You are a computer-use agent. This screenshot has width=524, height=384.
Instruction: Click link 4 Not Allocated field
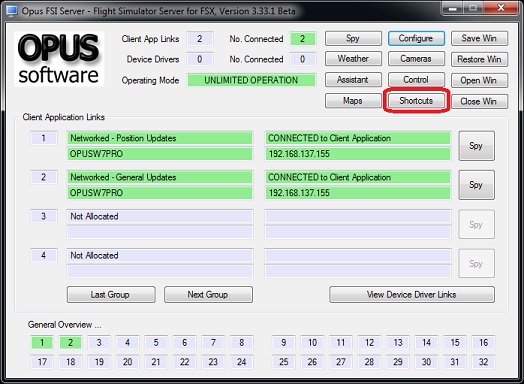click(x=160, y=255)
